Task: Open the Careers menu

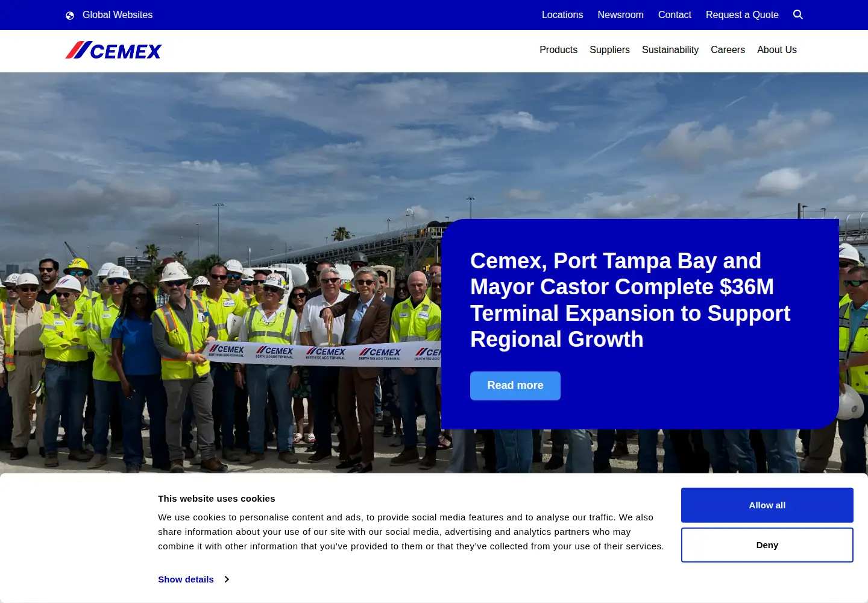Action: pyautogui.click(x=728, y=50)
